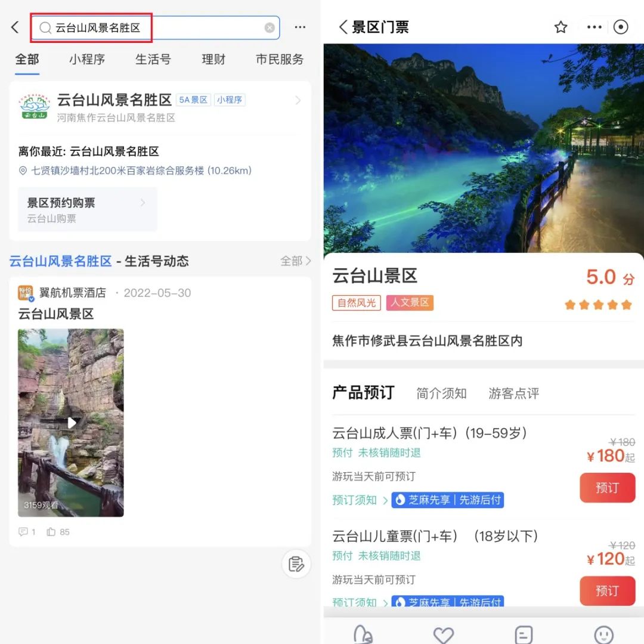Select the 简介须知 tab
This screenshot has height=644, width=644.
coord(441,394)
